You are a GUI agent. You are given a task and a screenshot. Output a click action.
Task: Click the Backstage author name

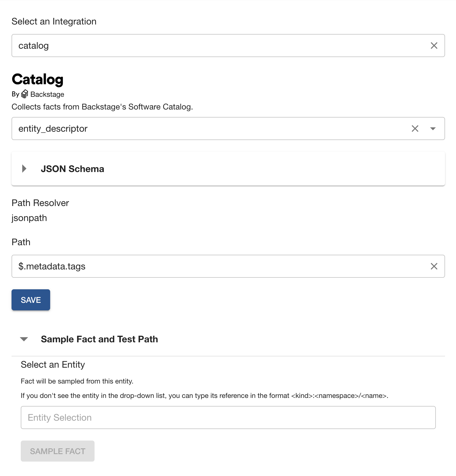click(47, 94)
